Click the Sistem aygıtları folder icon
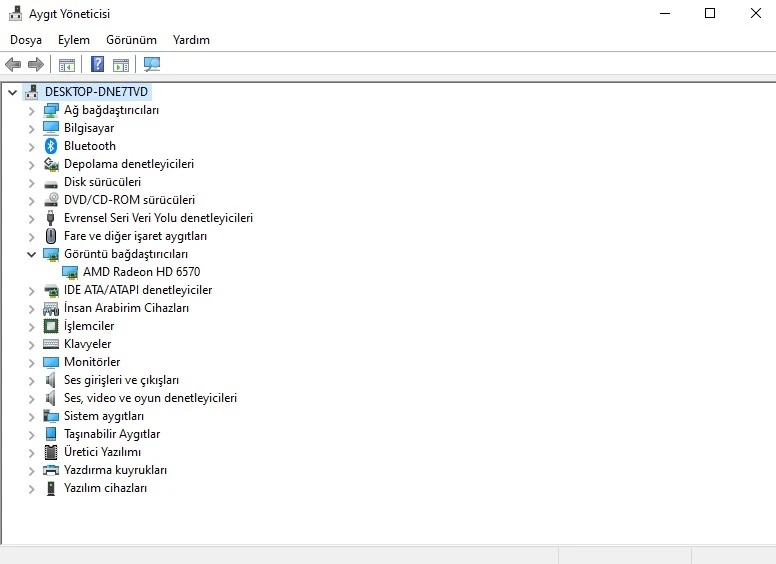 pos(50,416)
